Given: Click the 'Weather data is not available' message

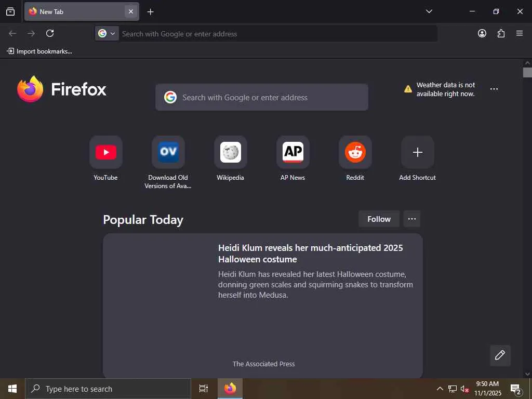Looking at the screenshot, I should pyautogui.click(x=445, y=89).
